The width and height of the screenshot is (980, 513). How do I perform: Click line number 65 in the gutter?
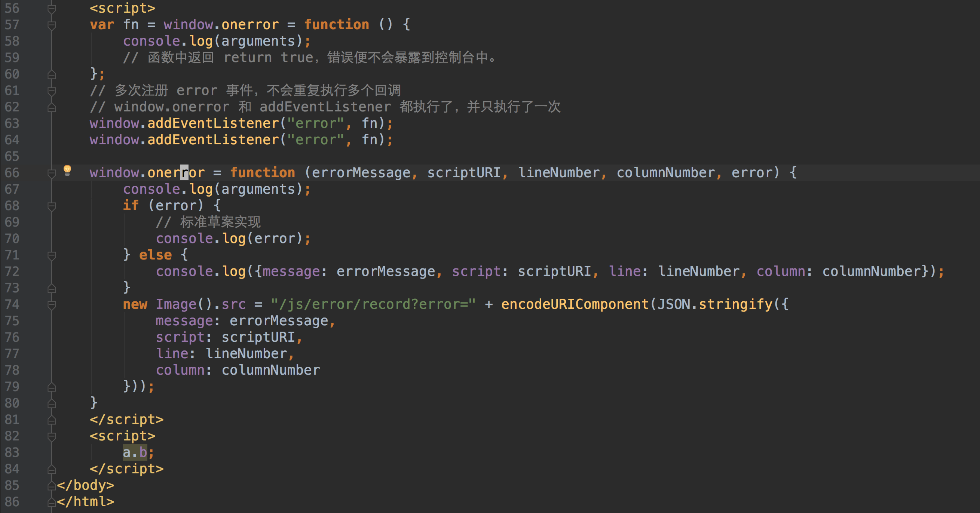(x=12, y=156)
